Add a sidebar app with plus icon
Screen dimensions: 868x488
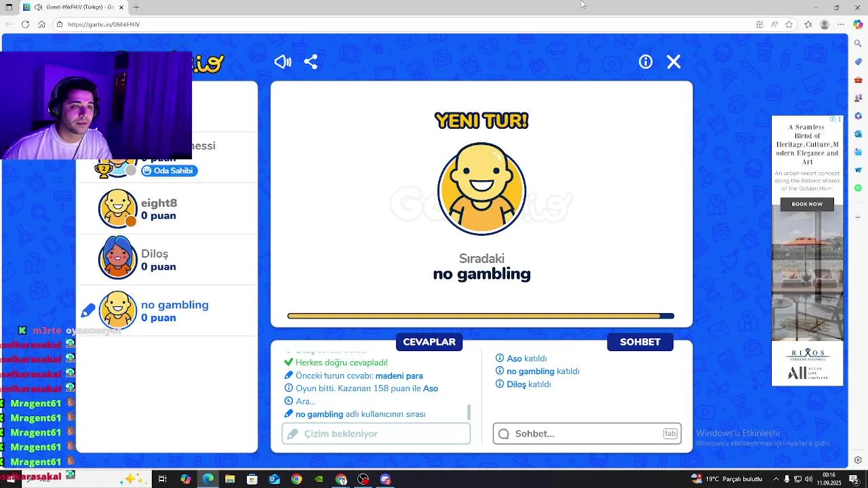coord(858,218)
